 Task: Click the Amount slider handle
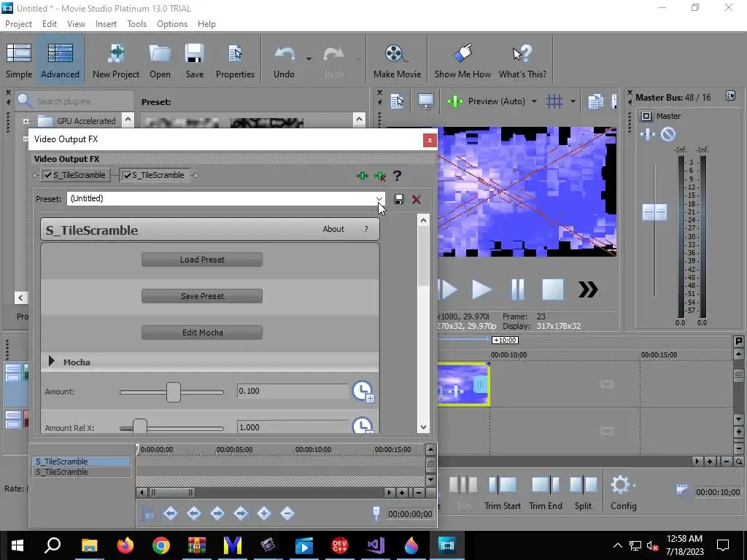pos(174,392)
